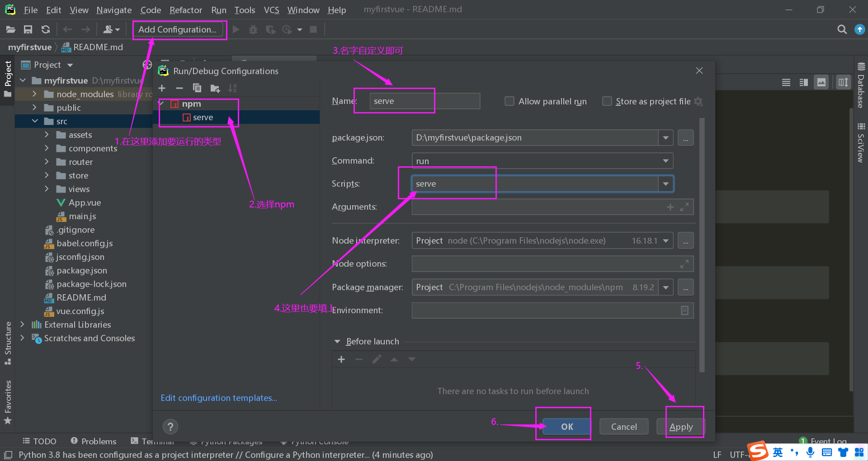Open the Tools menu

coord(245,9)
